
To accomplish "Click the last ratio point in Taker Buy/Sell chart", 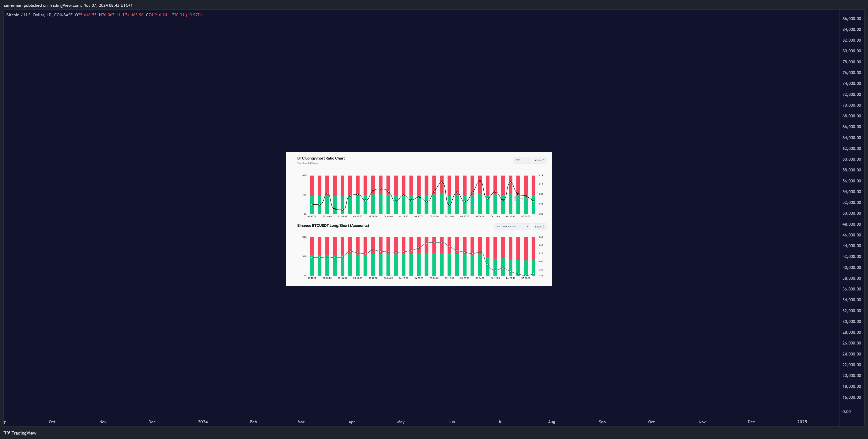I will 533,201.
